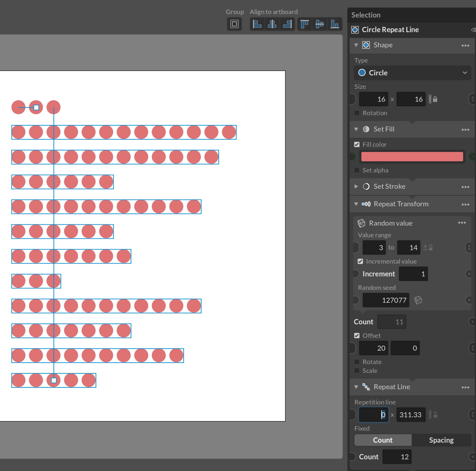Open the shape Type dropdown showing Circle
The height and width of the screenshot is (471, 476).
[x=412, y=73]
